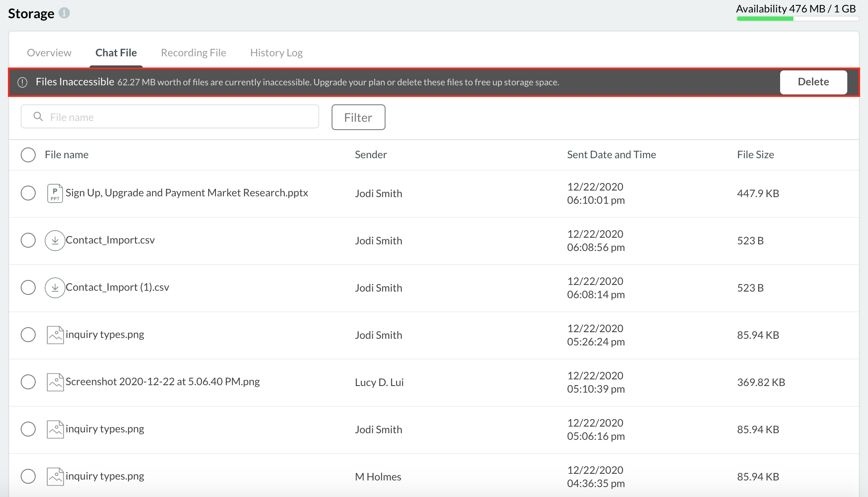Click the 369.82 KB file size value
868x497 pixels.
pos(761,382)
